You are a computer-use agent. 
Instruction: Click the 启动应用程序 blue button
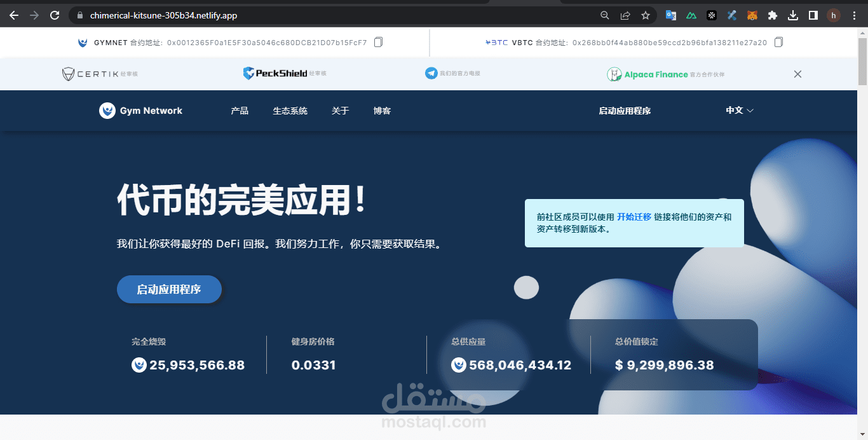(x=169, y=289)
